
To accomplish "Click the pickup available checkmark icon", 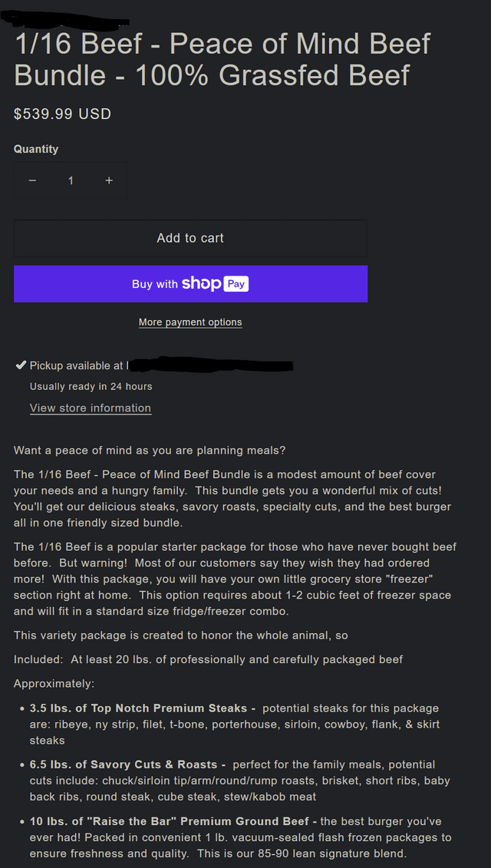I will coord(21,365).
